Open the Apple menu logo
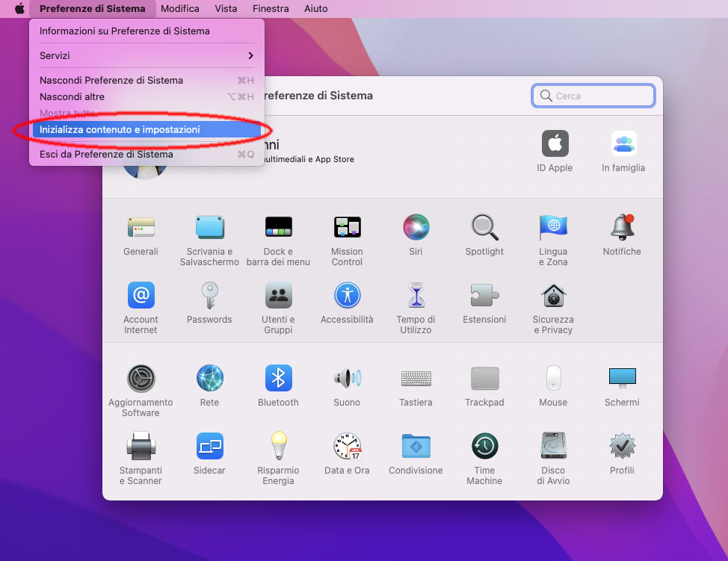 pos(19,8)
